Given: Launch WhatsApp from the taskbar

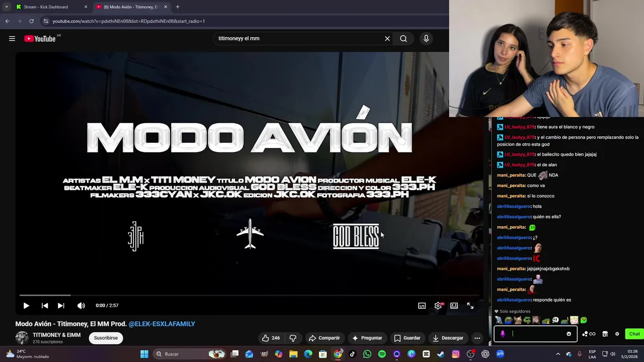Looking at the screenshot, I should click(367, 354).
